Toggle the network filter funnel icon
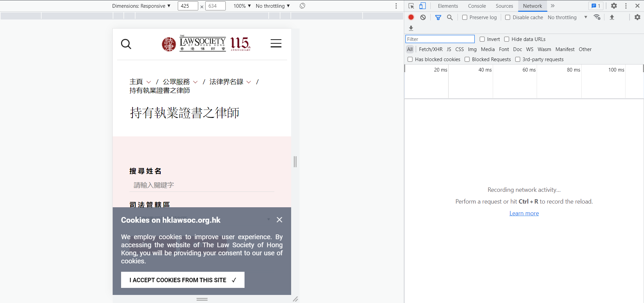 (x=438, y=17)
